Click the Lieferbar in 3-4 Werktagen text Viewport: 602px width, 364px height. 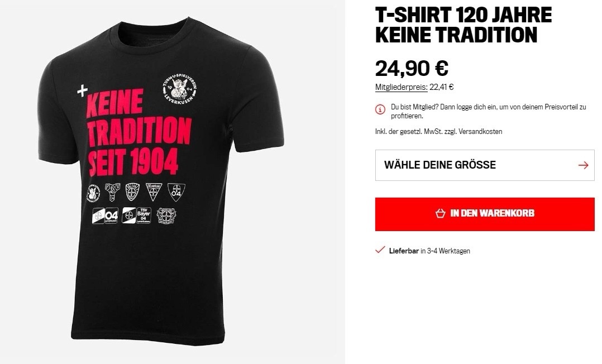pyautogui.click(x=429, y=251)
